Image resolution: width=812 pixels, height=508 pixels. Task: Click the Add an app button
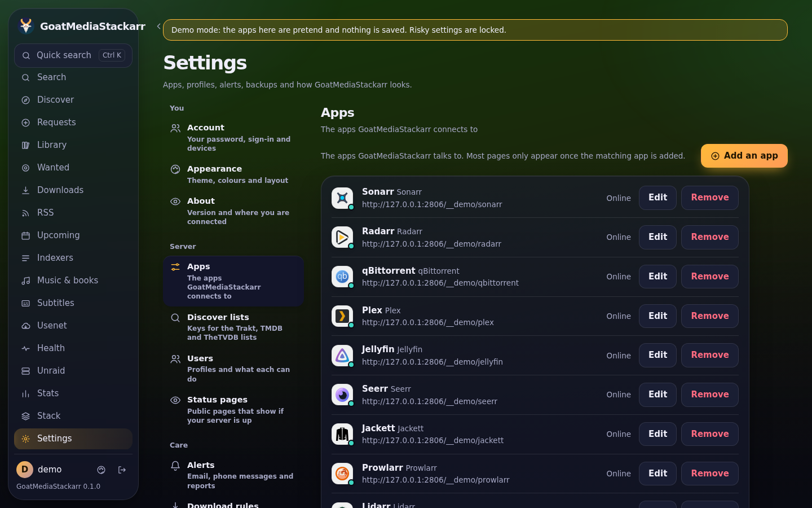point(744,156)
